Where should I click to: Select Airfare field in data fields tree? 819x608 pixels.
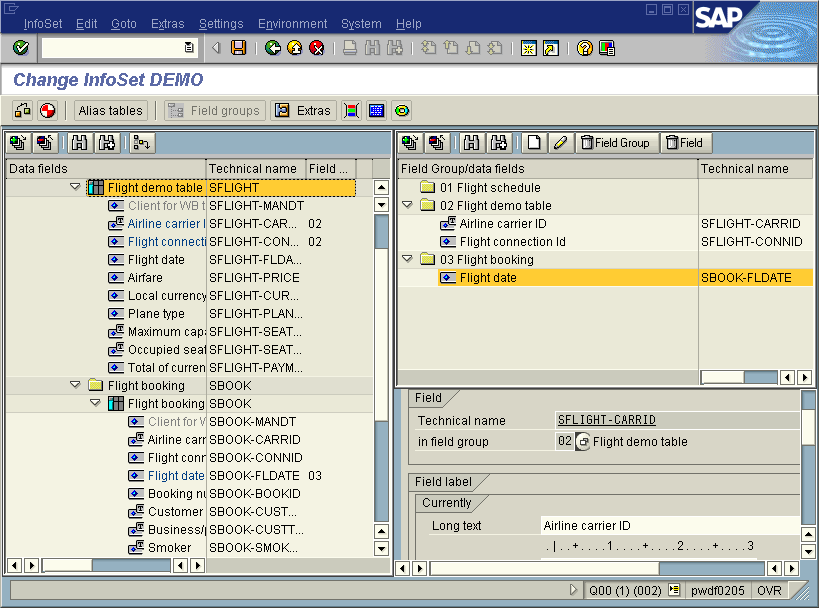tap(145, 277)
